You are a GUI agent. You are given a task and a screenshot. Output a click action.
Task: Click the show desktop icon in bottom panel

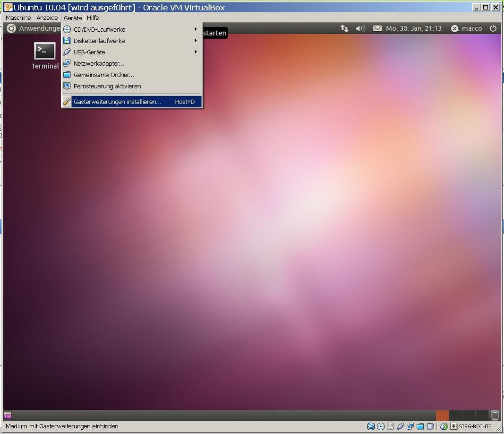tap(8, 416)
